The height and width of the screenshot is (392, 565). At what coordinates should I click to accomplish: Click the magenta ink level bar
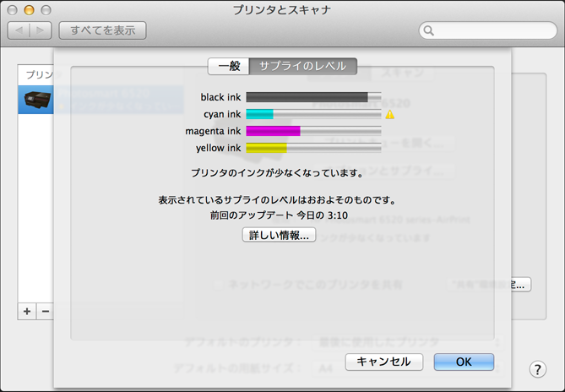313,131
